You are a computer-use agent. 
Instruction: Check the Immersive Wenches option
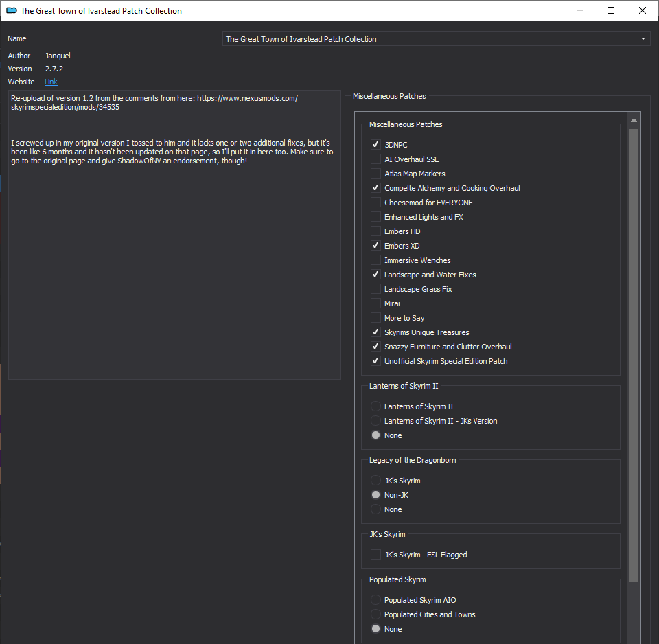(x=375, y=260)
